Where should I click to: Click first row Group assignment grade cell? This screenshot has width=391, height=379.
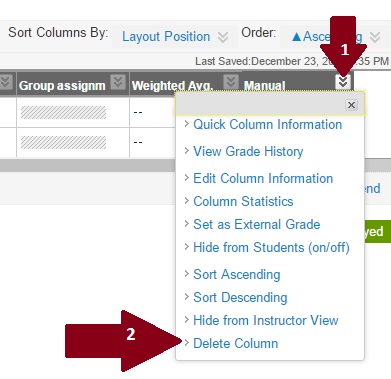(73, 112)
